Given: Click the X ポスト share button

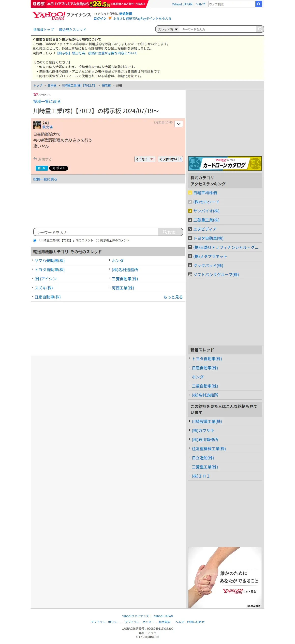Looking at the screenshot, I should coord(59,168).
